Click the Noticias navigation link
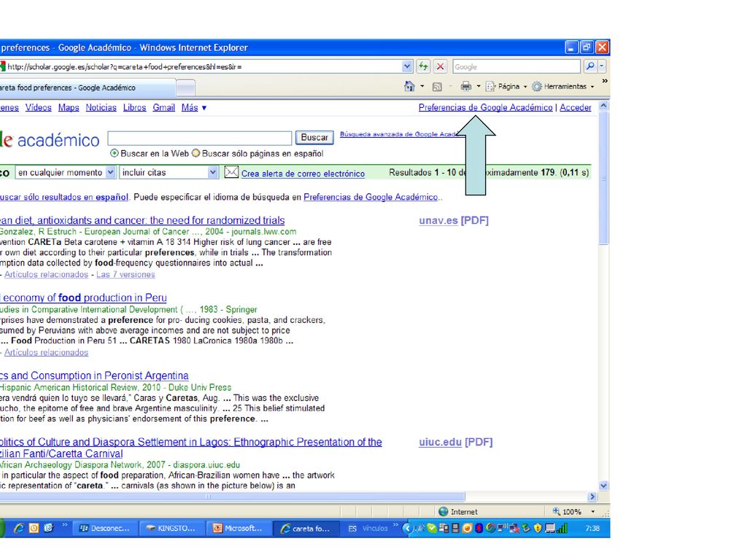 point(101,108)
